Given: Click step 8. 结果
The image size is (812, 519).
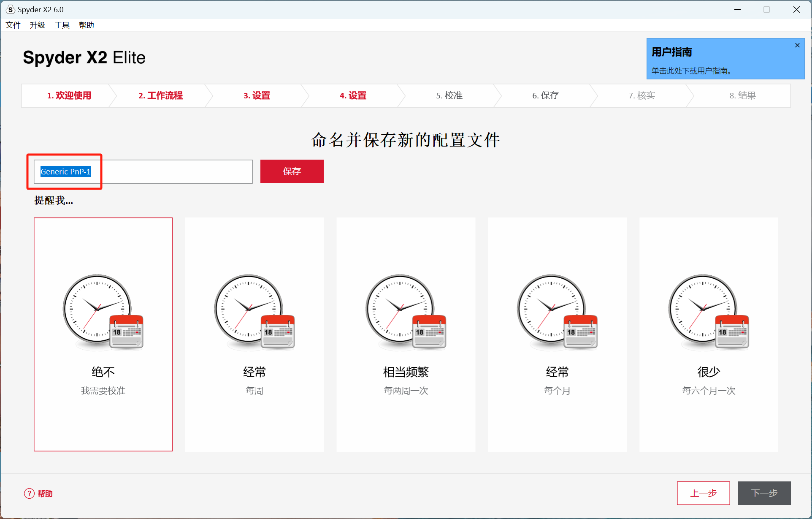Looking at the screenshot, I should (x=743, y=95).
